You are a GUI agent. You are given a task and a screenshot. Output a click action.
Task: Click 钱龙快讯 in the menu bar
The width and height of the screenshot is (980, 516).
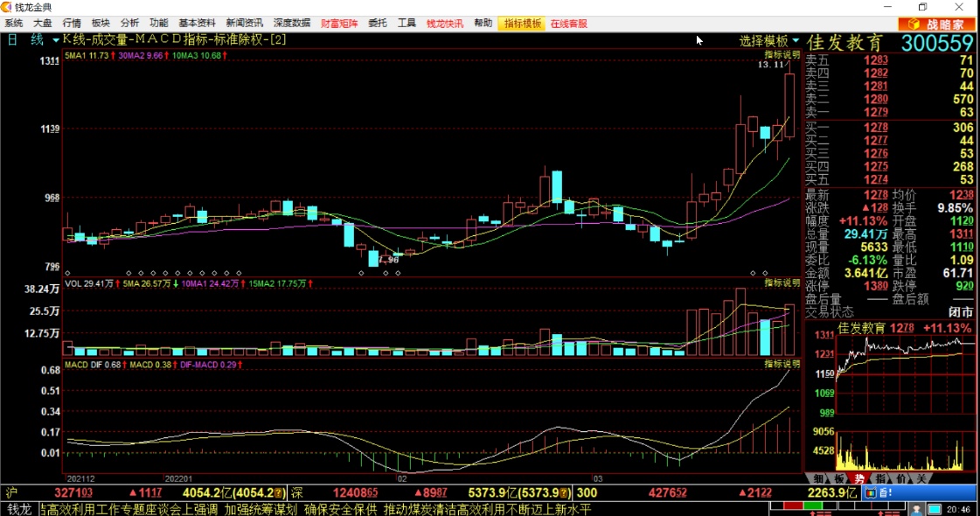(x=445, y=23)
